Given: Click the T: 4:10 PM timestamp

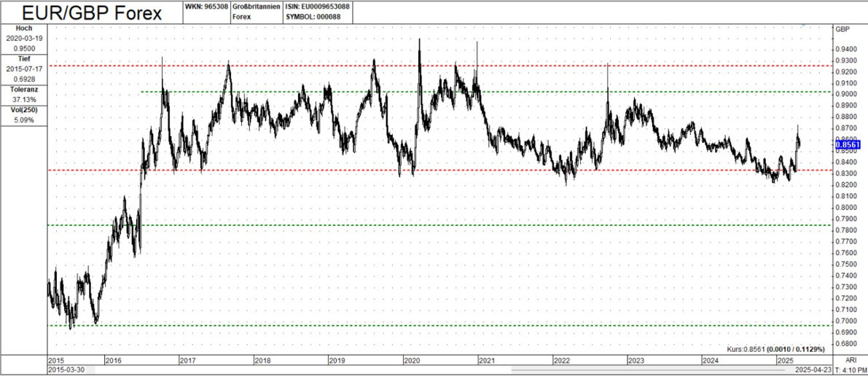Looking at the screenshot, I should 850,370.
